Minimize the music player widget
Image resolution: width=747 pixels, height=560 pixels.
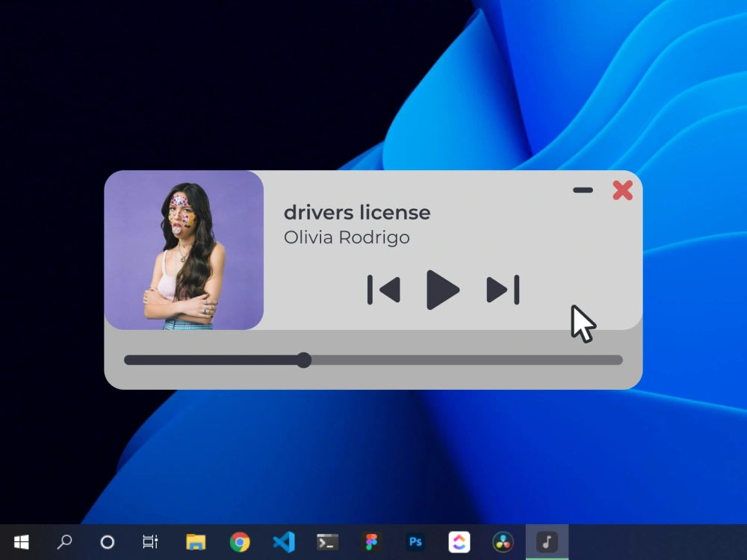tap(583, 190)
